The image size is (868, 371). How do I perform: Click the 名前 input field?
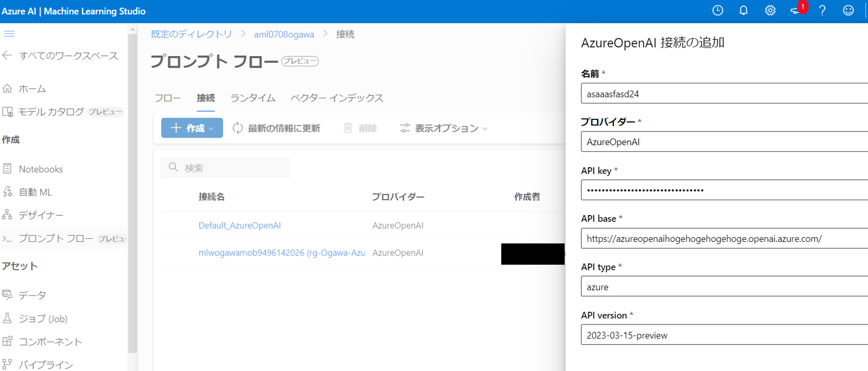[x=724, y=93]
